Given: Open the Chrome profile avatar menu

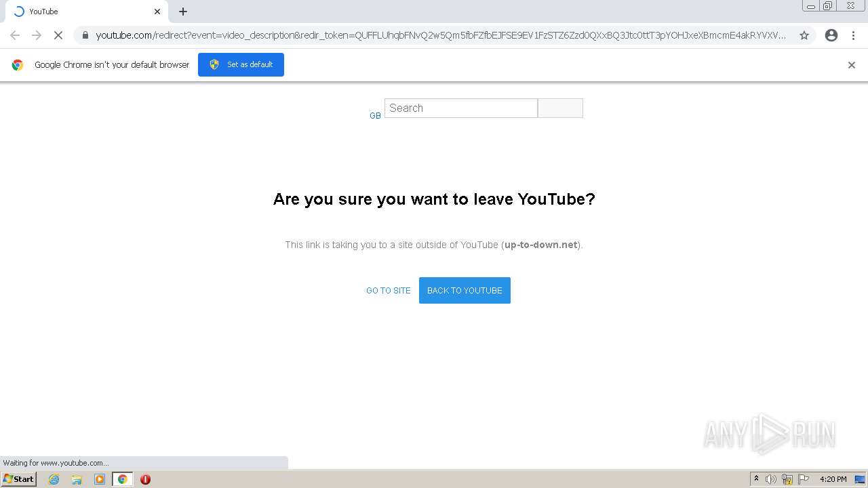Looking at the screenshot, I should [x=831, y=35].
